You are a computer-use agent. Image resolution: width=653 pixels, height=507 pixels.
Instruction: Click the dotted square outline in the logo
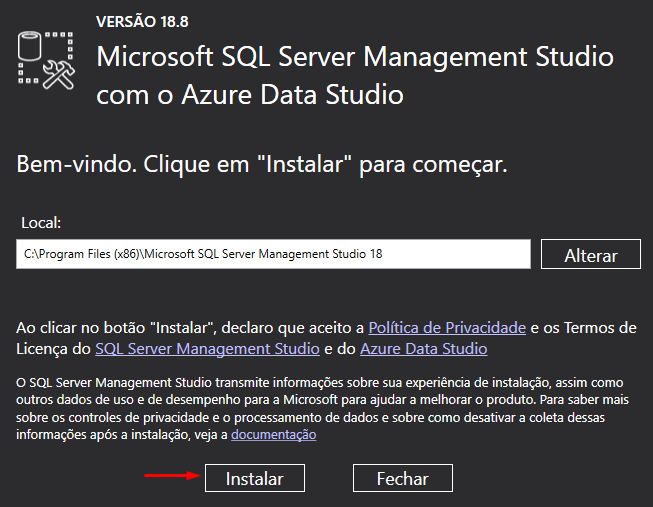(x=46, y=57)
